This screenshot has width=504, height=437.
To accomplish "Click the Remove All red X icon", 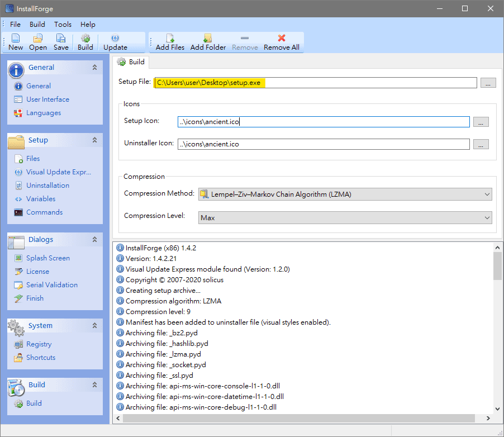I will (x=282, y=38).
